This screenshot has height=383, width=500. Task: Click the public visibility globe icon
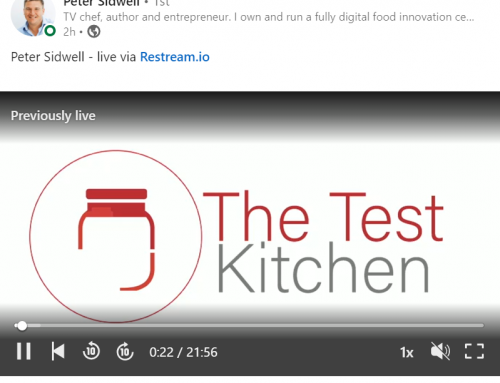coord(94,32)
